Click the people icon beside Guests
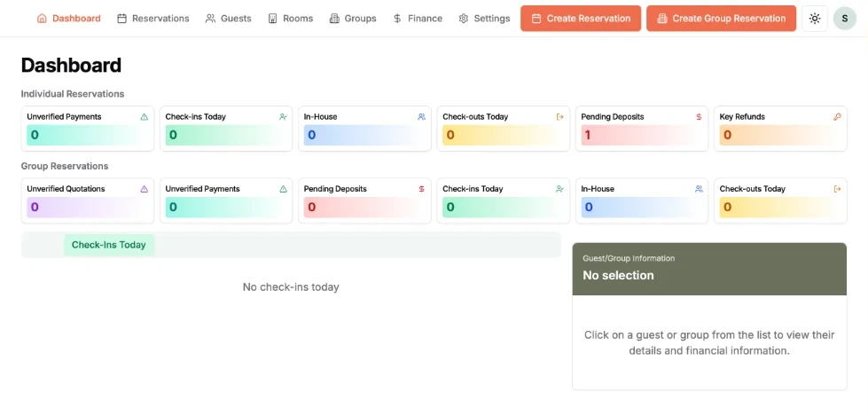The image size is (868, 416). coord(210,19)
